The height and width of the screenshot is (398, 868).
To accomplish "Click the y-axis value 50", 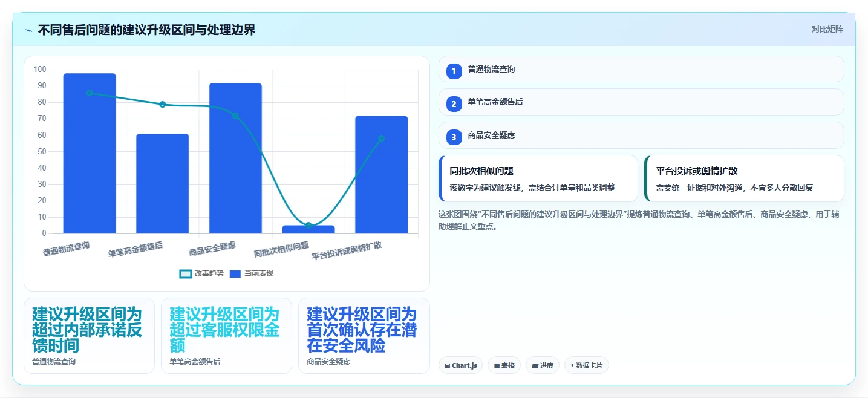I will click(x=42, y=152).
